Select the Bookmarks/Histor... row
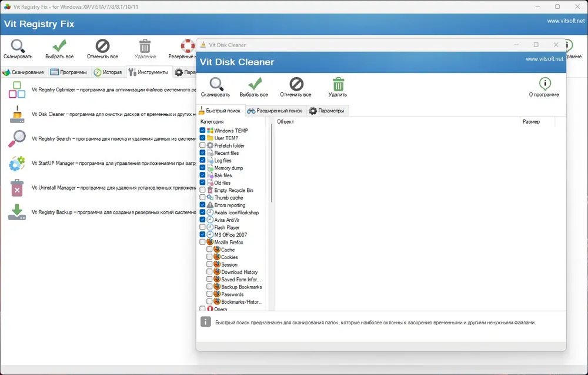Image resolution: width=588 pixels, height=375 pixels. click(x=242, y=301)
